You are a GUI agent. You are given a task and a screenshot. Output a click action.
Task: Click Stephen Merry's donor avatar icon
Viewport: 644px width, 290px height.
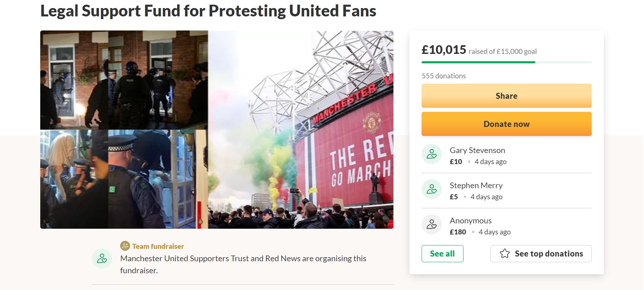click(431, 189)
